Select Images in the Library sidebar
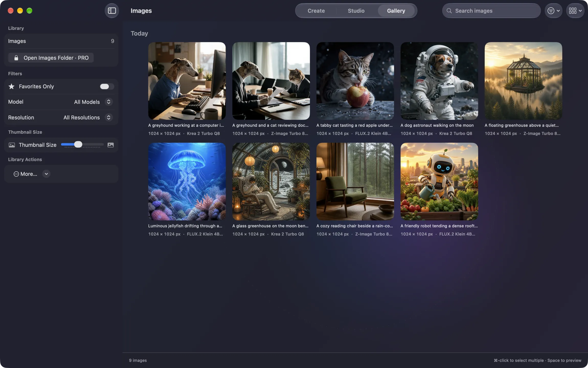 pos(61,41)
